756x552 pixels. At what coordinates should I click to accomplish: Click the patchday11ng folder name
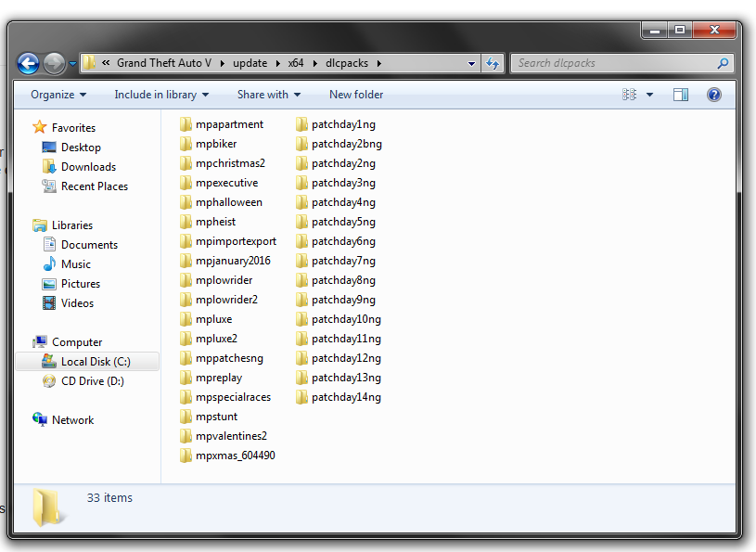(x=346, y=339)
